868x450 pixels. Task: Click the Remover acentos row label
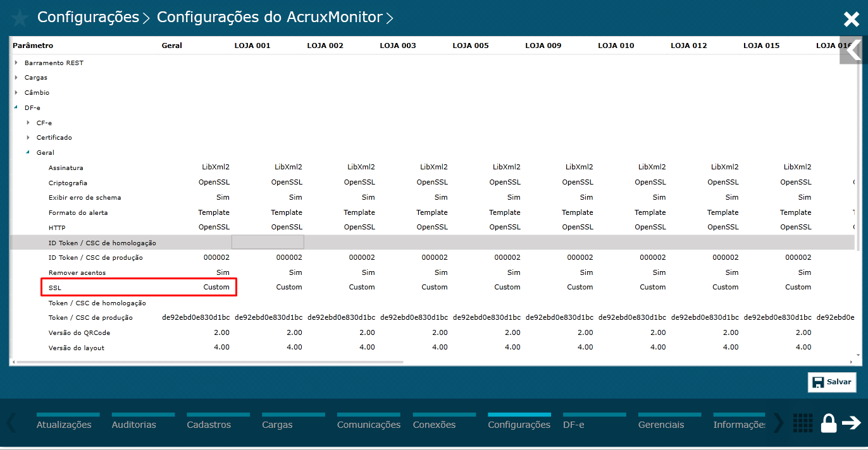pyautogui.click(x=77, y=272)
